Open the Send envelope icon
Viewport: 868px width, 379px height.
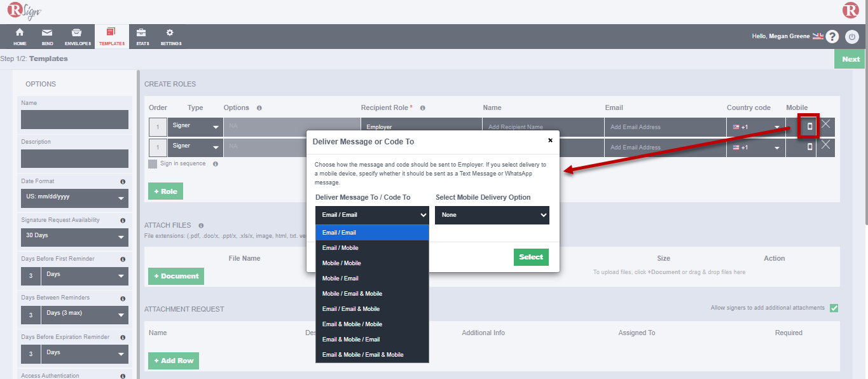pos(47,33)
